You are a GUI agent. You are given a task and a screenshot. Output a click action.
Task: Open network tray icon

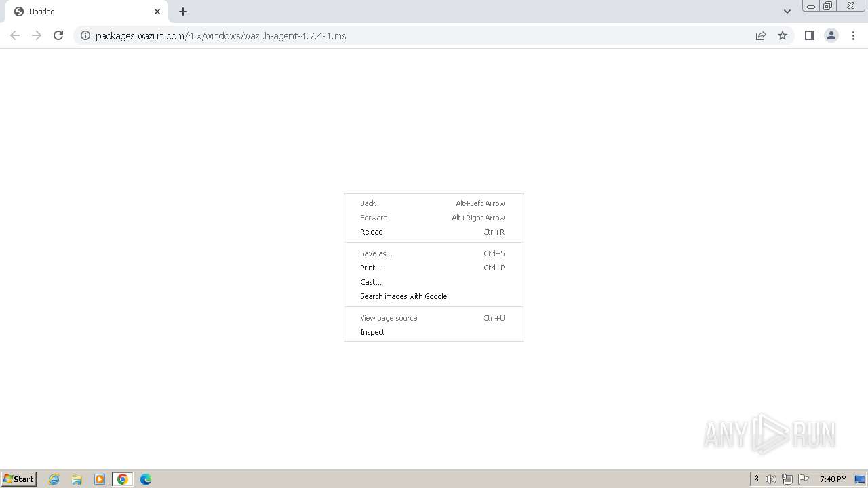coord(787,479)
